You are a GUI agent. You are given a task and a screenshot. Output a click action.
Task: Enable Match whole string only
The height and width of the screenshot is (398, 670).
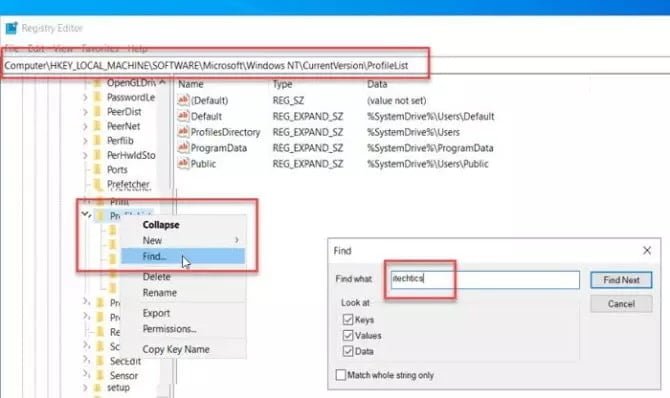pos(341,375)
